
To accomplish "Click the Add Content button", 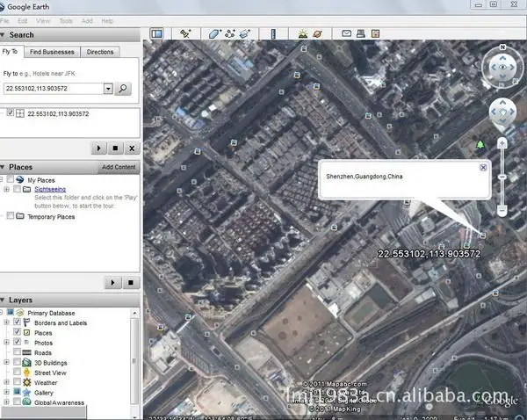I will pyautogui.click(x=119, y=167).
